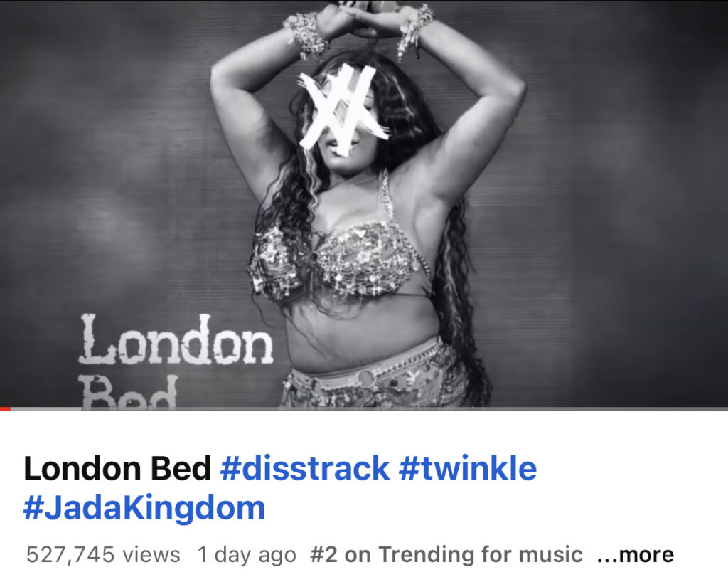Open the #JadaKingdom hashtag
This screenshot has width=728, height=577.
[x=144, y=508]
